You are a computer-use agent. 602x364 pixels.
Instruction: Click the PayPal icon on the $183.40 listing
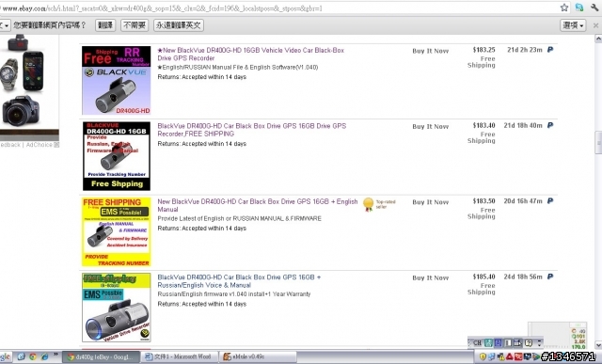pyautogui.click(x=550, y=125)
